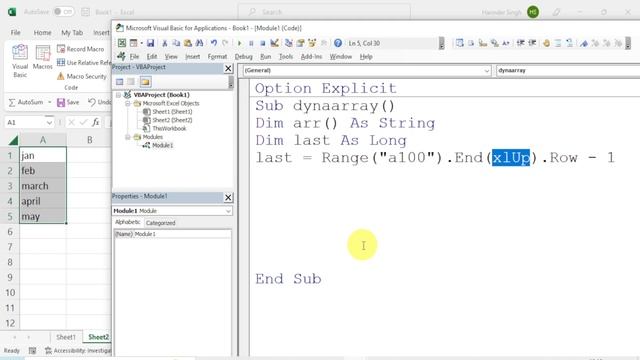Run Sub with the green play icon
Screen dimensions: 640x360
tap(240, 43)
